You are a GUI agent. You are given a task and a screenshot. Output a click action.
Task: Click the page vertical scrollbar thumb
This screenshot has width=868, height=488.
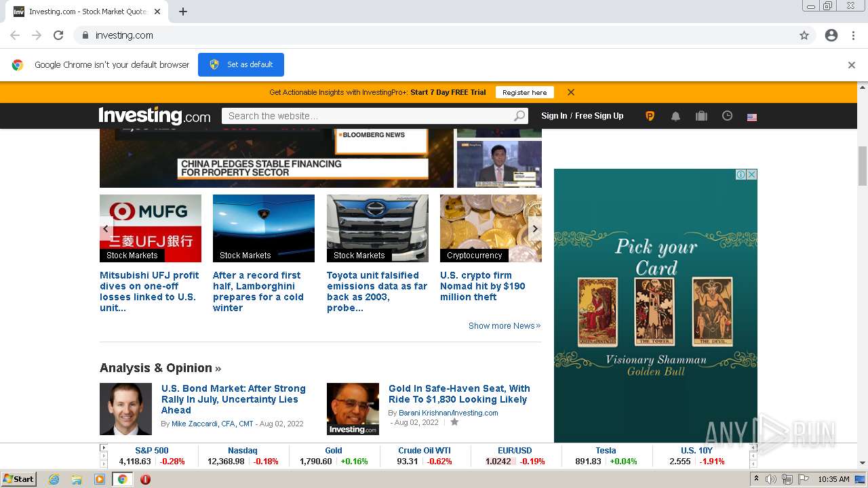863,166
